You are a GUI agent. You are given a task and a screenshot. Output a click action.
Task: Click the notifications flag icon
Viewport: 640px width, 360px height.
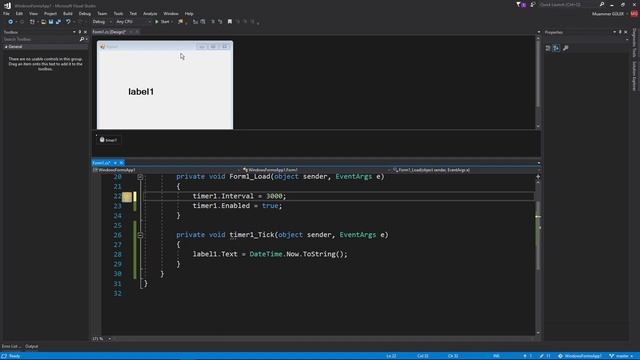pyautogui.click(x=519, y=4)
